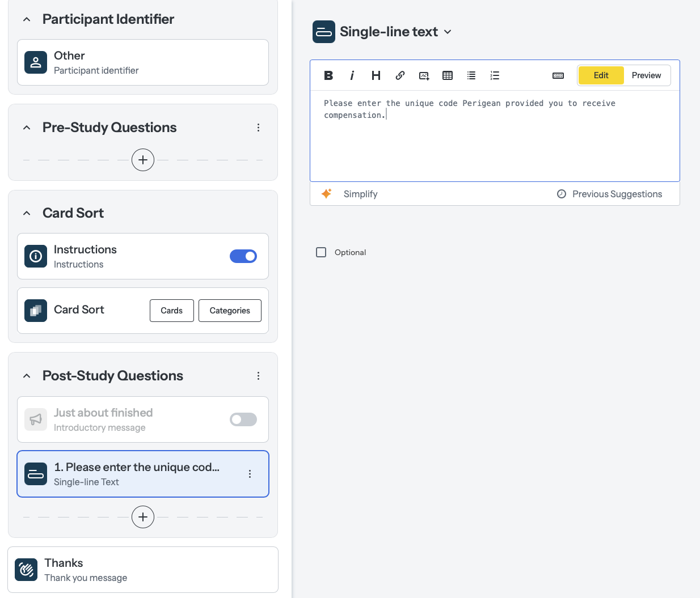Create a bulleted list
700x598 pixels.
tap(471, 75)
